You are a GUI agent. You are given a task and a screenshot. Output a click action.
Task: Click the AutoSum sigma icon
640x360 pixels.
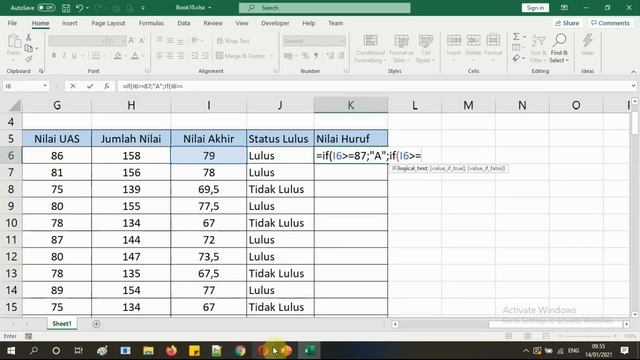click(x=516, y=37)
